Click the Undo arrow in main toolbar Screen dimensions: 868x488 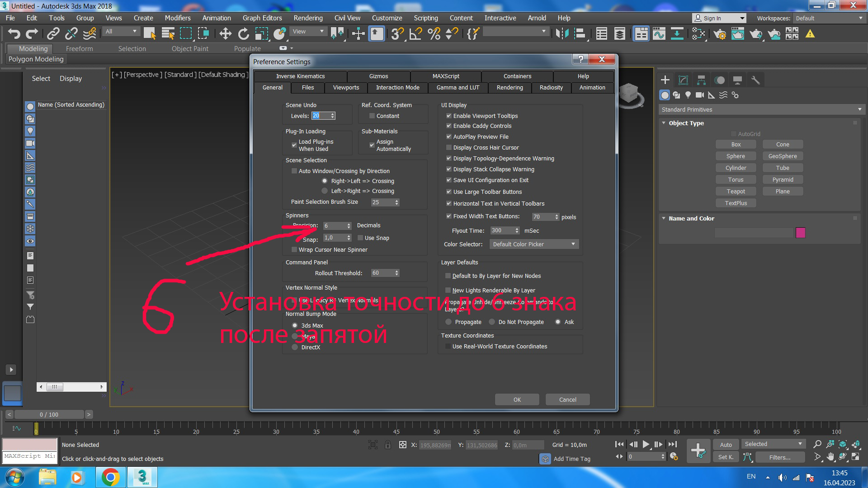(x=14, y=33)
